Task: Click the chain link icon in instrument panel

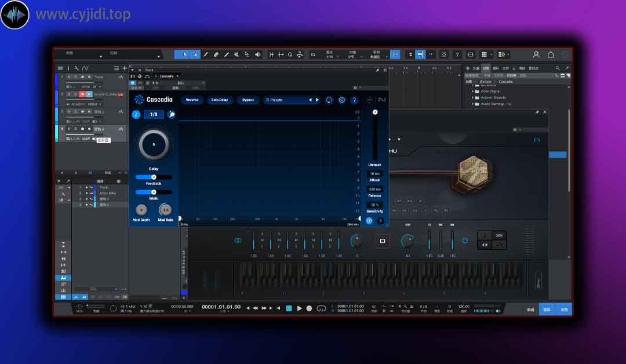Action: [x=238, y=241]
